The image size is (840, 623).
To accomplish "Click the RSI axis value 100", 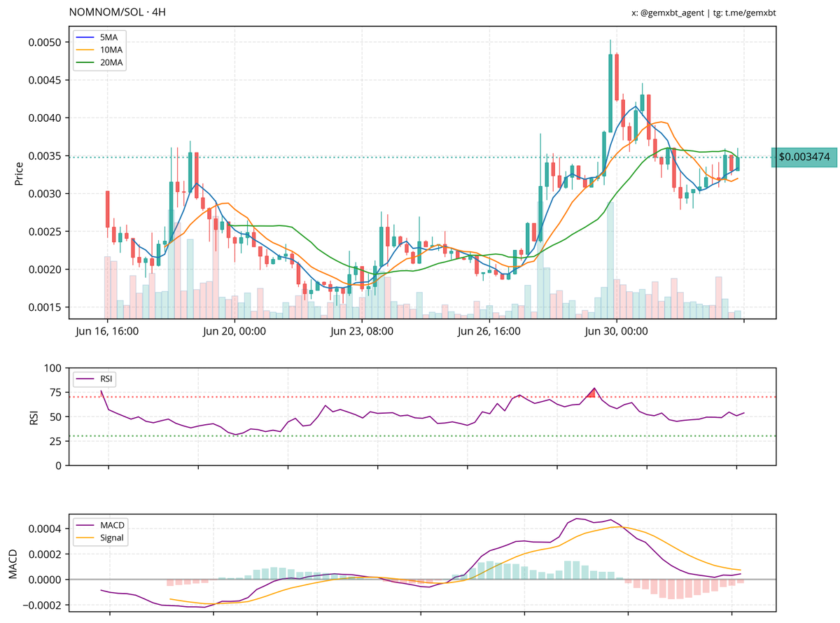I will pos(53,367).
